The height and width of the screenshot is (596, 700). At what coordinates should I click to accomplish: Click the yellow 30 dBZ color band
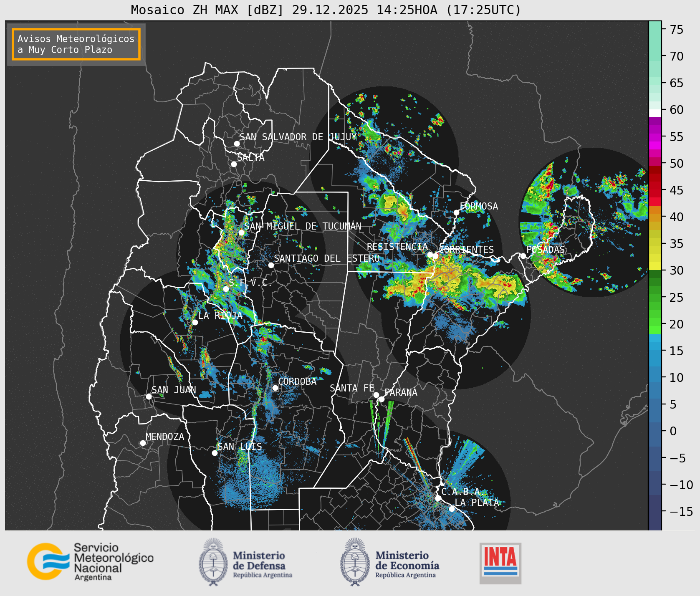click(x=655, y=266)
